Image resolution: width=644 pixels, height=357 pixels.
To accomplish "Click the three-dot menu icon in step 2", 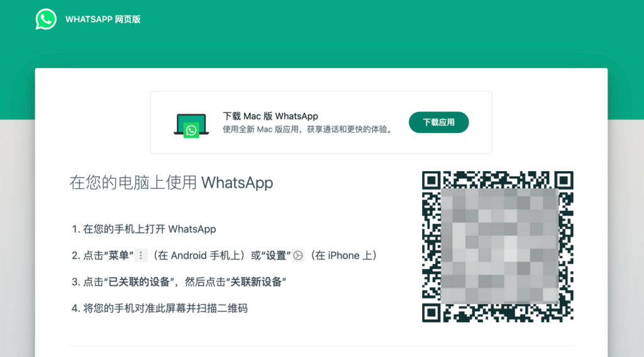I will (x=141, y=256).
